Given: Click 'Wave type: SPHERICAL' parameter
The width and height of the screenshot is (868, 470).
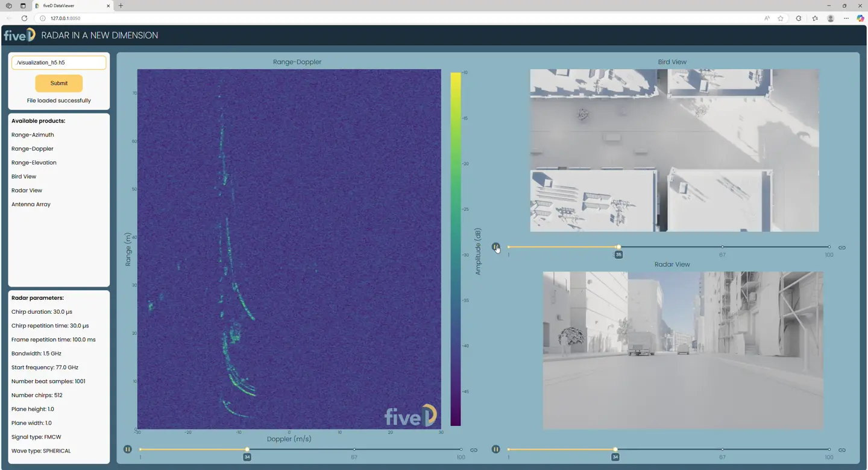Looking at the screenshot, I should pyautogui.click(x=41, y=451).
